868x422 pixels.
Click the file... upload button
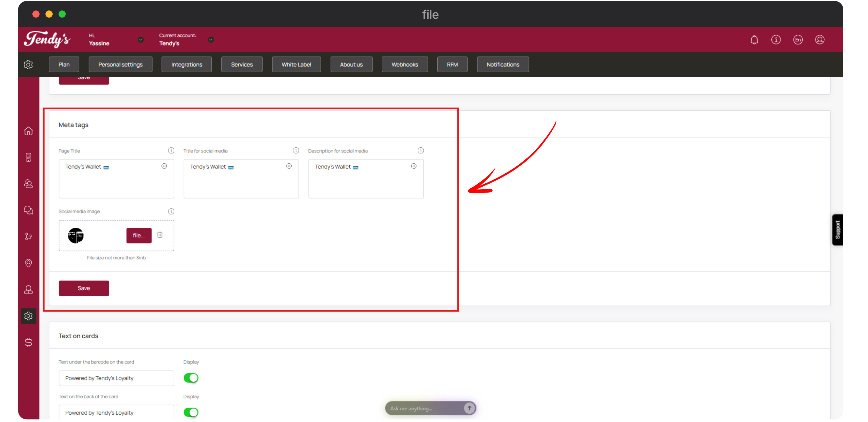[139, 235]
